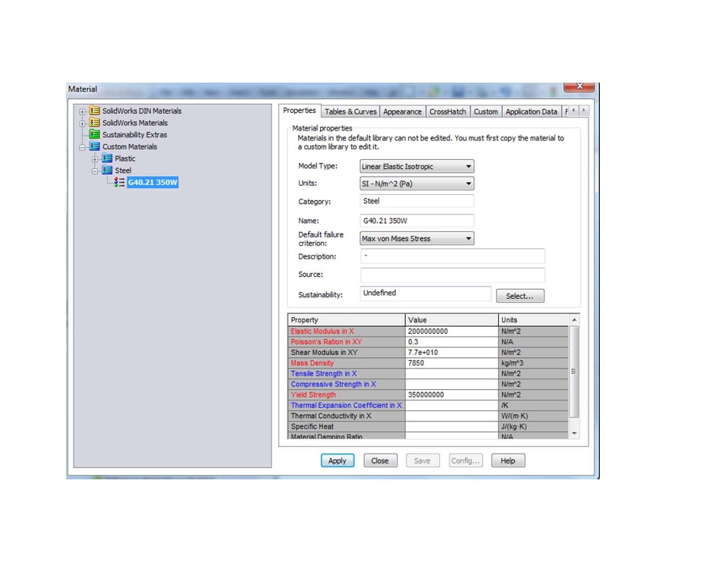
Task: Click the G40.21 350W material icon
Action: tap(119, 182)
